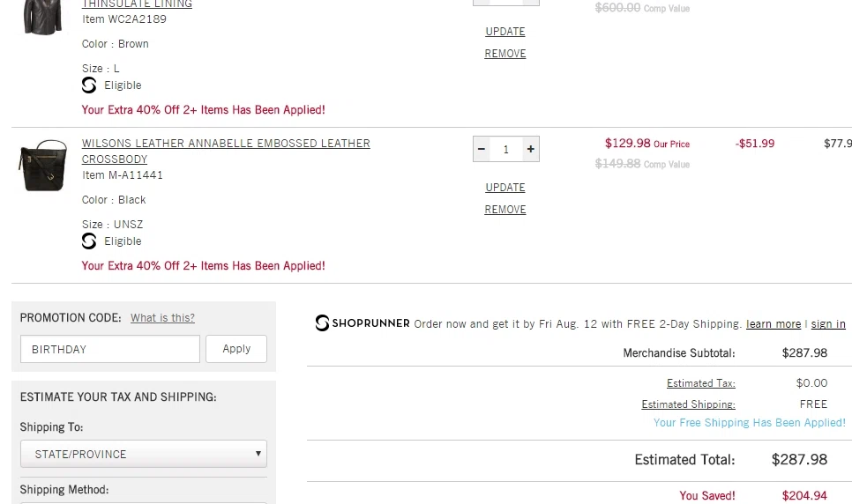
Task: Open the leather jacket product thumbnail
Action: [x=42, y=18]
